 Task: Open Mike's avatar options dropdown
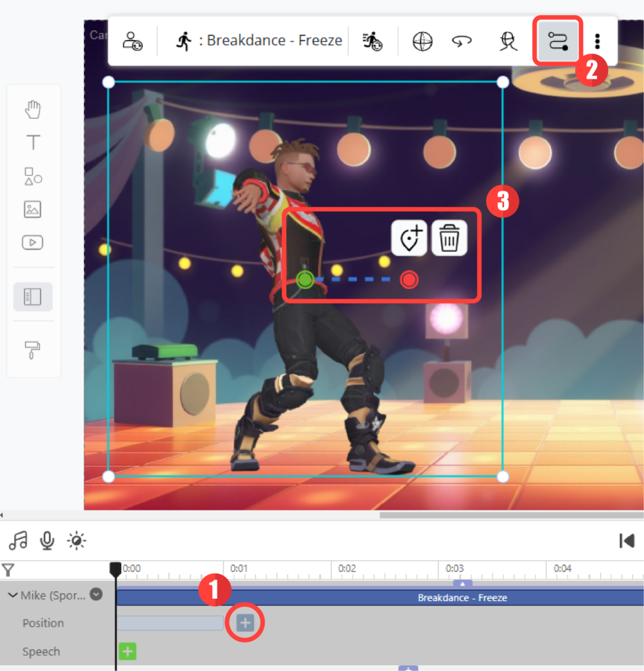95,594
